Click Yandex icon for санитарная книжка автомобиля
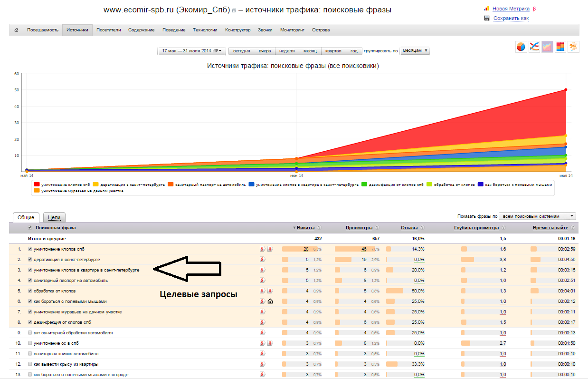This screenshot has width=588, height=379. [262, 353]
